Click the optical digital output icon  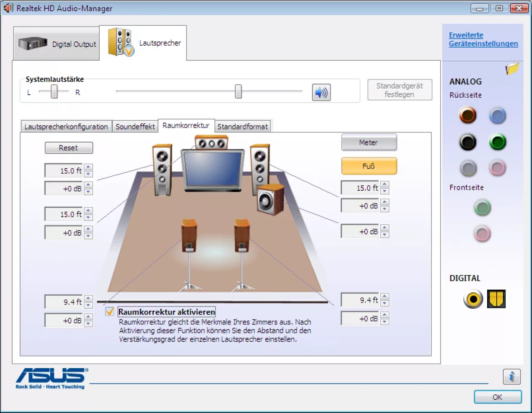(496, 299)
